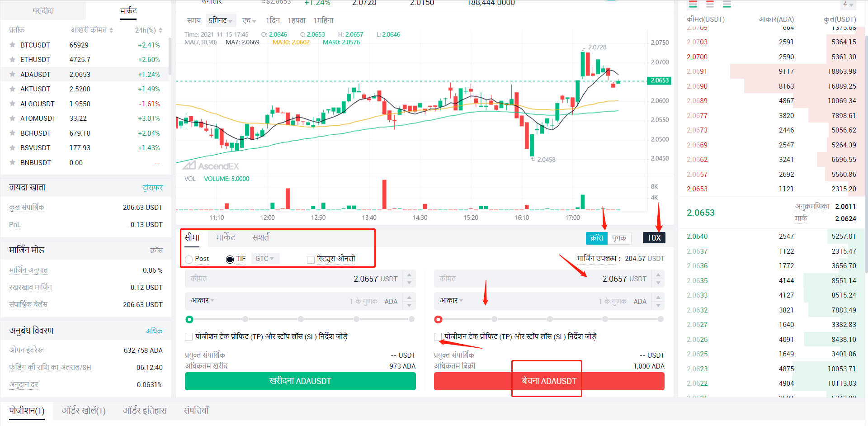Open buy आकार unit dropdown

[203, 300]
